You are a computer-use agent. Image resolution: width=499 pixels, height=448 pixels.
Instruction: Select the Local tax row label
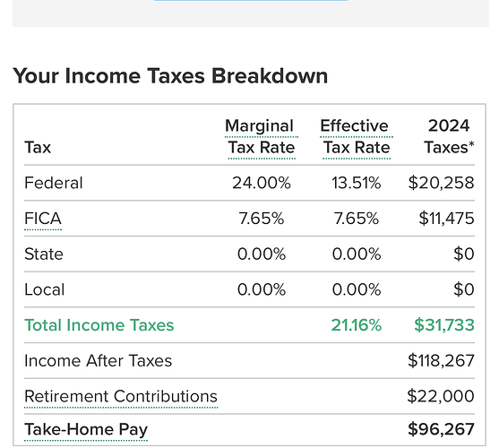click(45, 290)
